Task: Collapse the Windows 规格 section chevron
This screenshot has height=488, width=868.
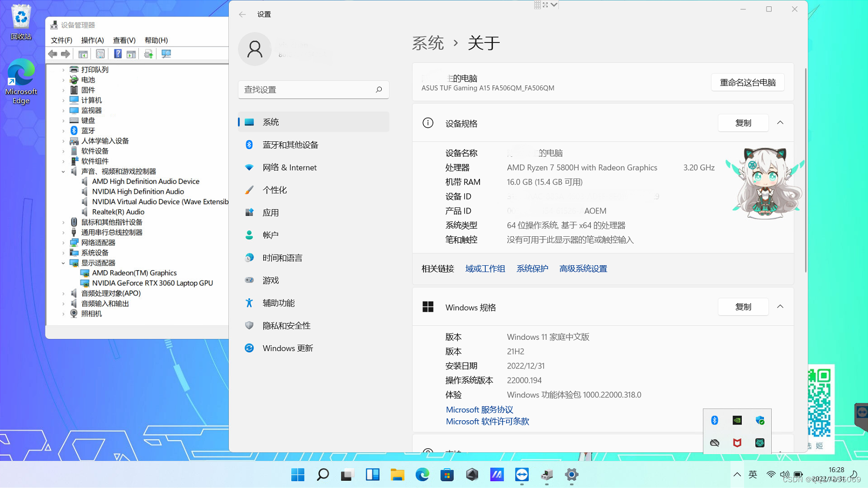Action: click(780, 307)
